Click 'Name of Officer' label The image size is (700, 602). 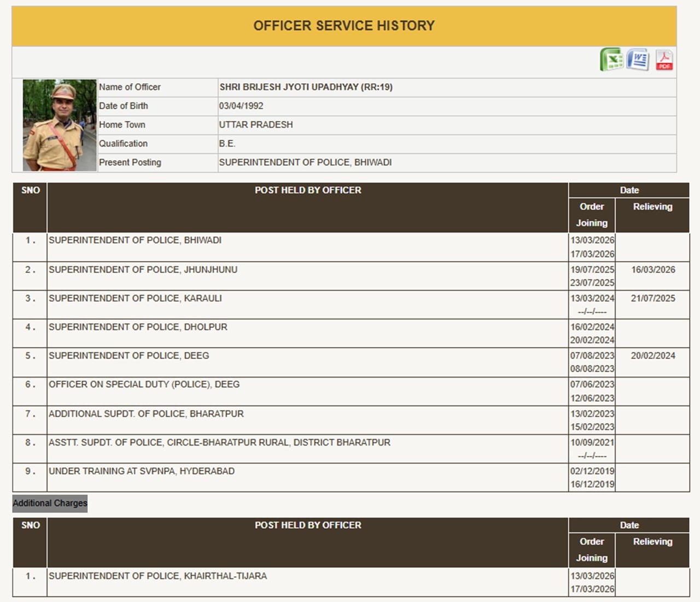click(x=130, y=87)
